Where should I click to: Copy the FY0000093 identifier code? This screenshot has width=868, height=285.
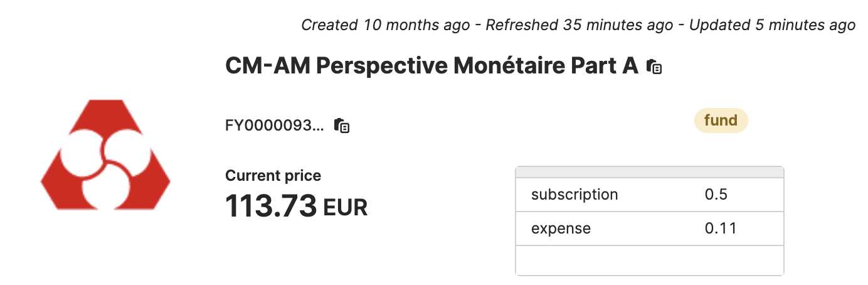pyautogui.click(x=342, y=126)
